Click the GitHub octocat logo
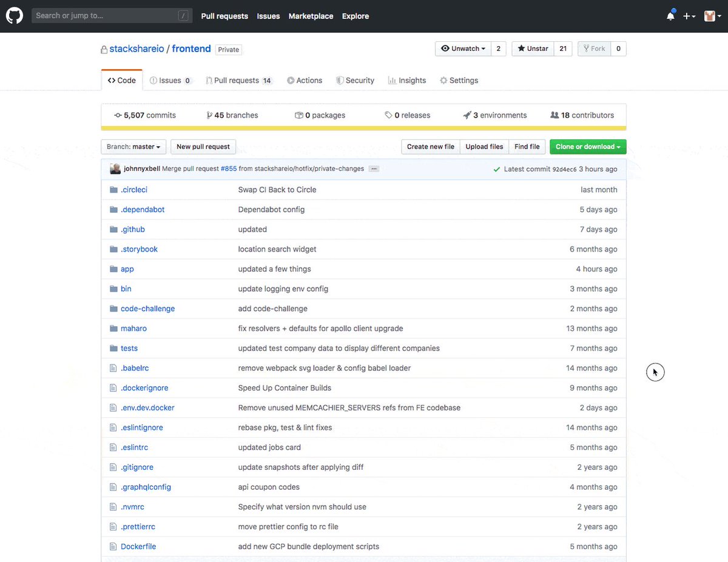The image size is (728, 562). [x=14, y=15]
